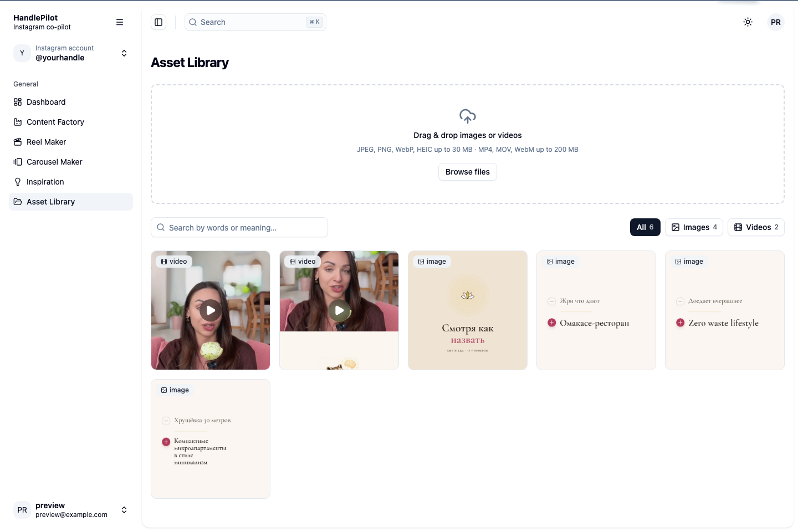Click the Carousel Maker icon
This screenshot has height=532, width=798.
(18, 162)
